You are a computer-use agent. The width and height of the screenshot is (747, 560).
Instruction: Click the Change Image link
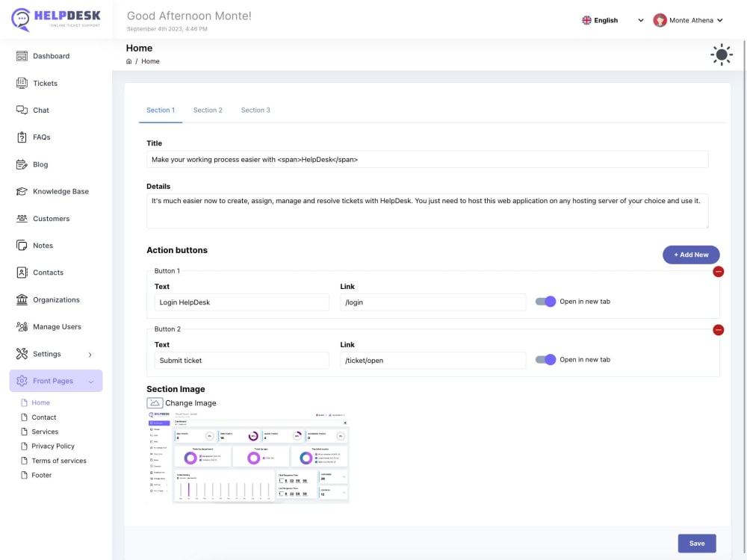(190, 403)
